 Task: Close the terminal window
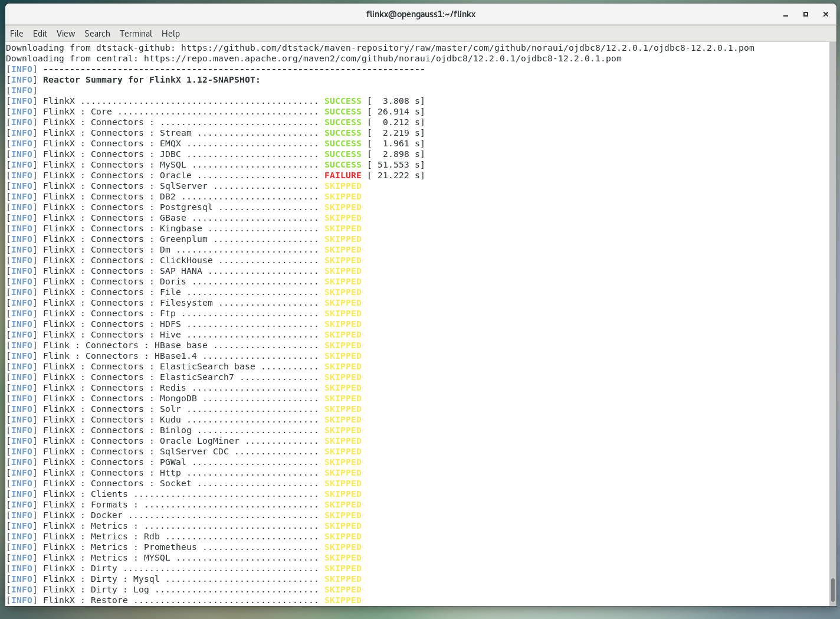coord(826,14)
